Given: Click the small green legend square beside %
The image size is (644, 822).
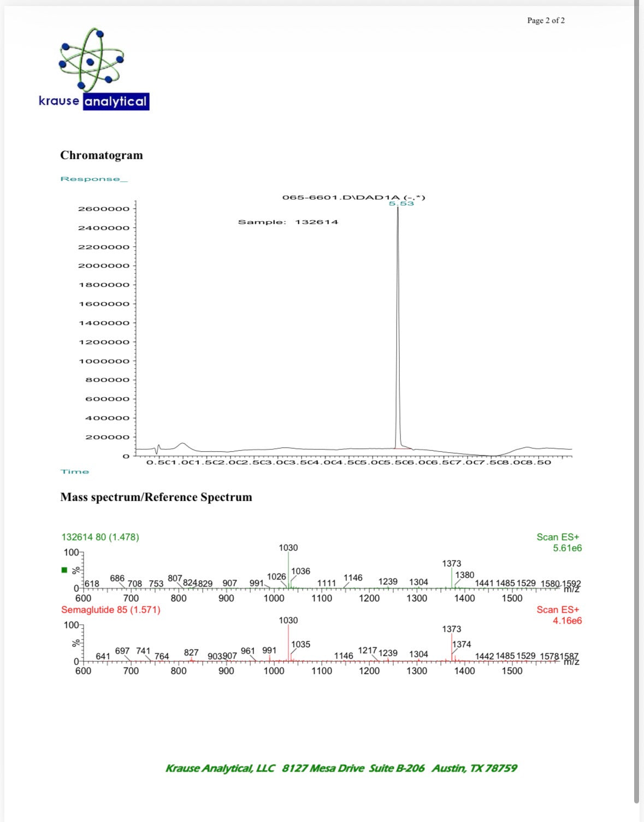Looking at the screenshot, I should coord(64,571).
